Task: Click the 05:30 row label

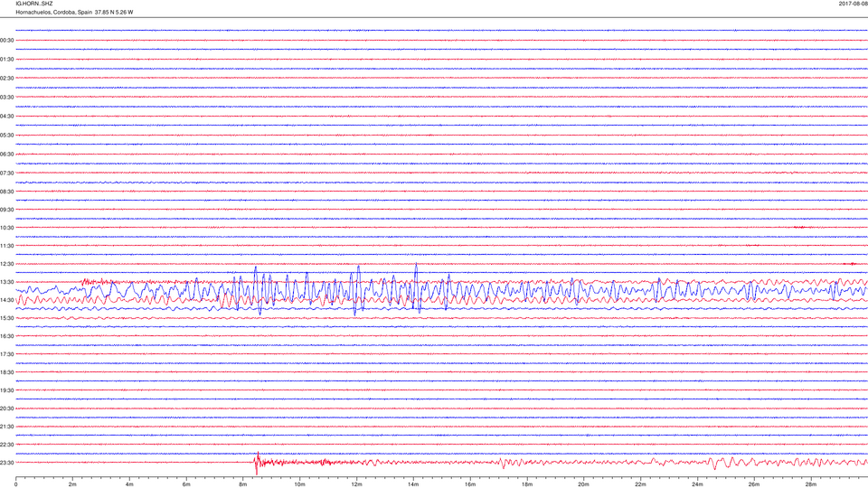Action: point(6,135)
